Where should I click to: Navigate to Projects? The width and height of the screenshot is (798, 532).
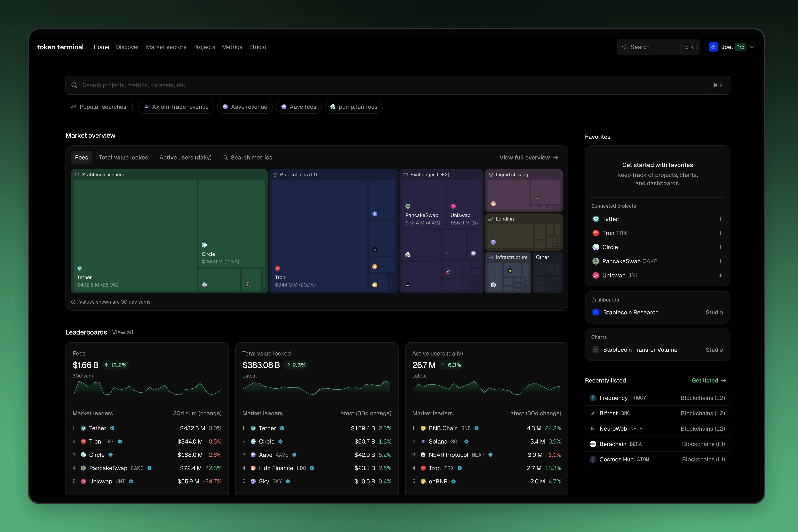(204, 47)
